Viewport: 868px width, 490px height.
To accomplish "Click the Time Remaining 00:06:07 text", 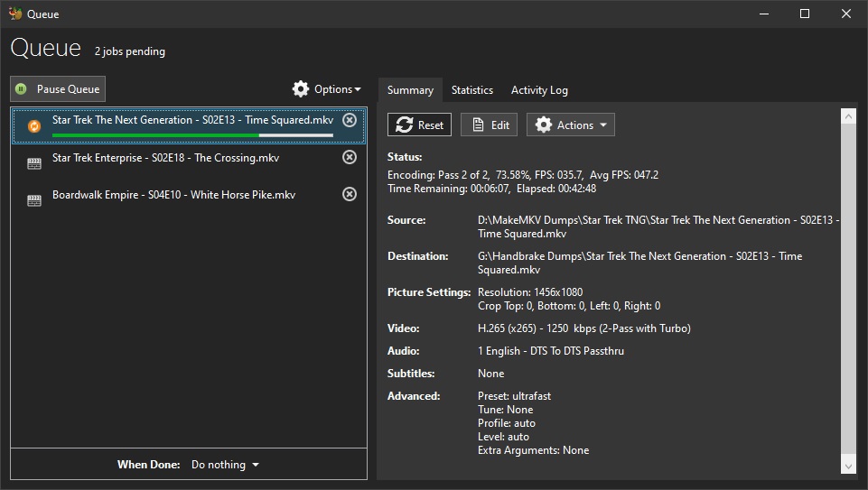I will click(450, 189).
